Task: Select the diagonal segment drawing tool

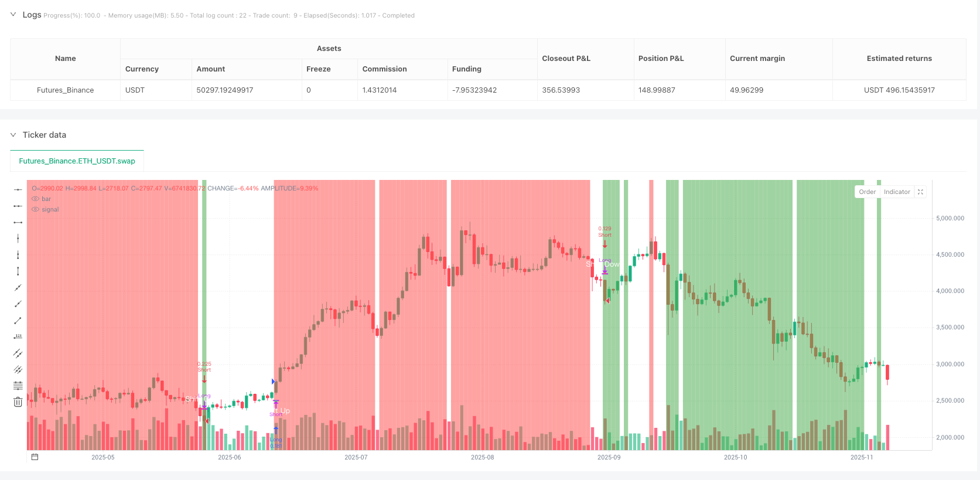Action: tap(18, 320)
